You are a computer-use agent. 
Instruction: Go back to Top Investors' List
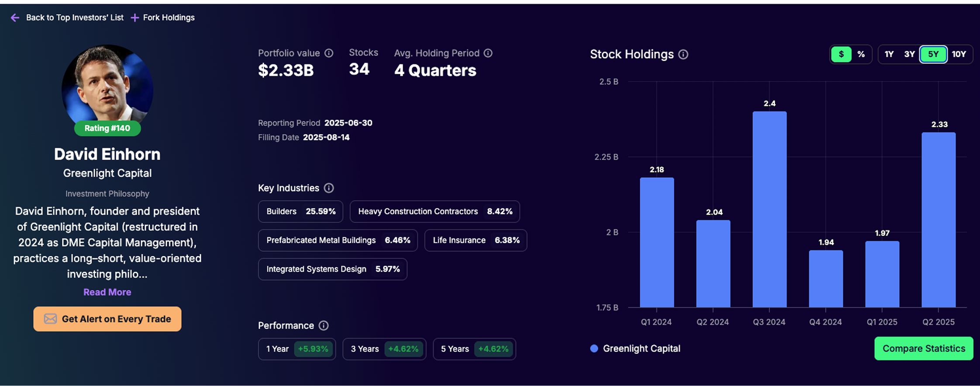(x=75, y=17)
